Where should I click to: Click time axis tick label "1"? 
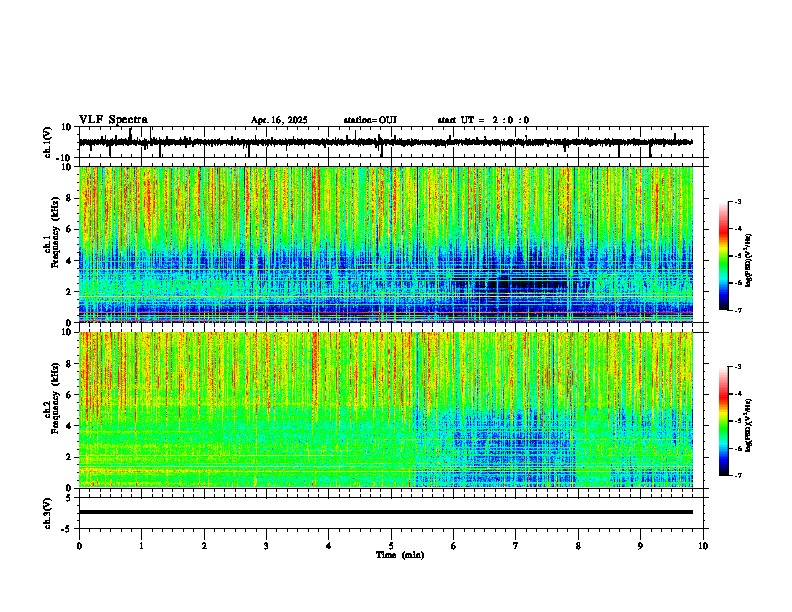coord(141,546)
